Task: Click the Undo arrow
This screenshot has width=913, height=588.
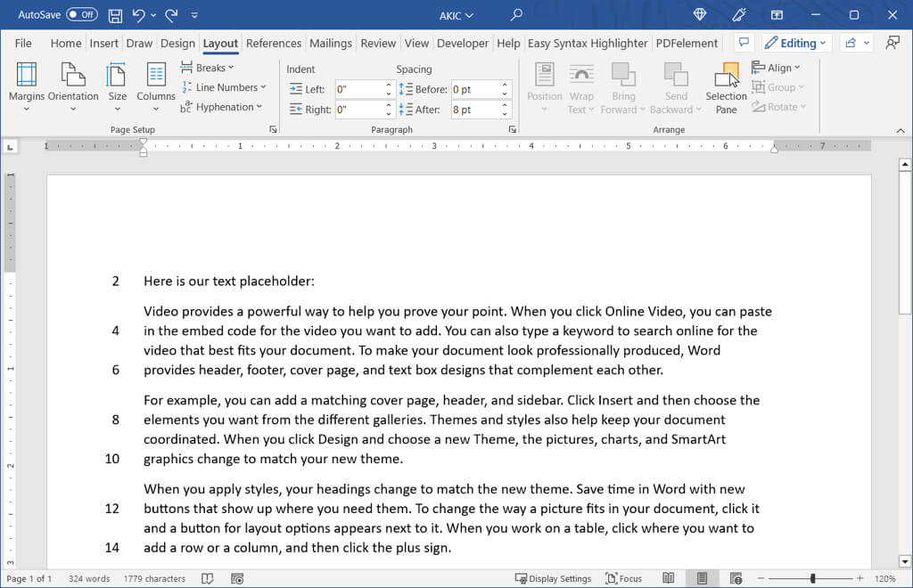Action: click(139, 15)
